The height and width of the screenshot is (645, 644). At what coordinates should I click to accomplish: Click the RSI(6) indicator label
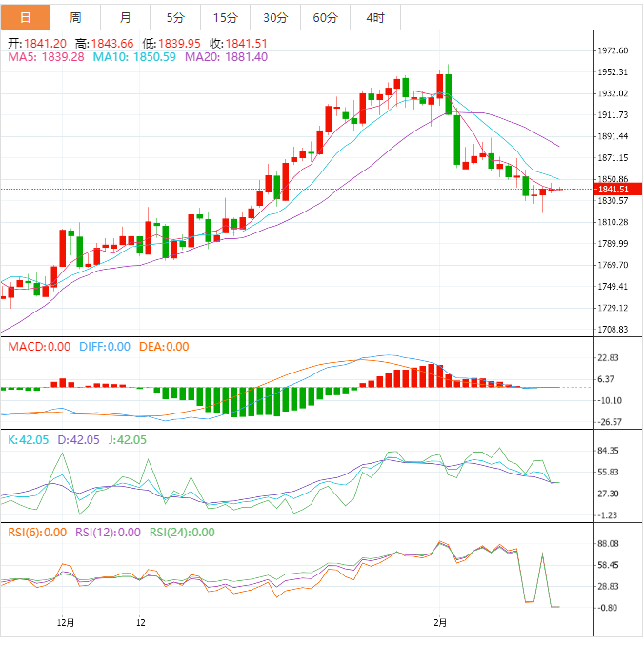tap(37, 533)
